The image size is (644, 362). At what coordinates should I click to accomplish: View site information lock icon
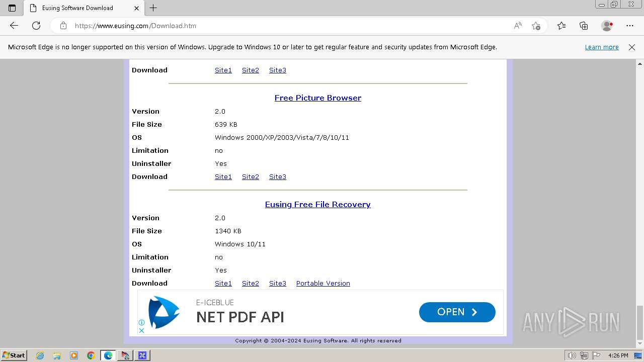tap(63, 26)
